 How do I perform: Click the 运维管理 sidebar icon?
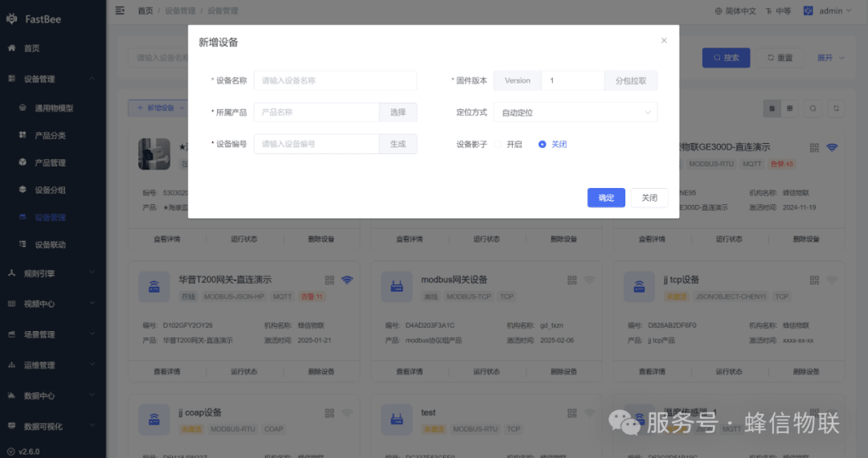pos(11,365)
